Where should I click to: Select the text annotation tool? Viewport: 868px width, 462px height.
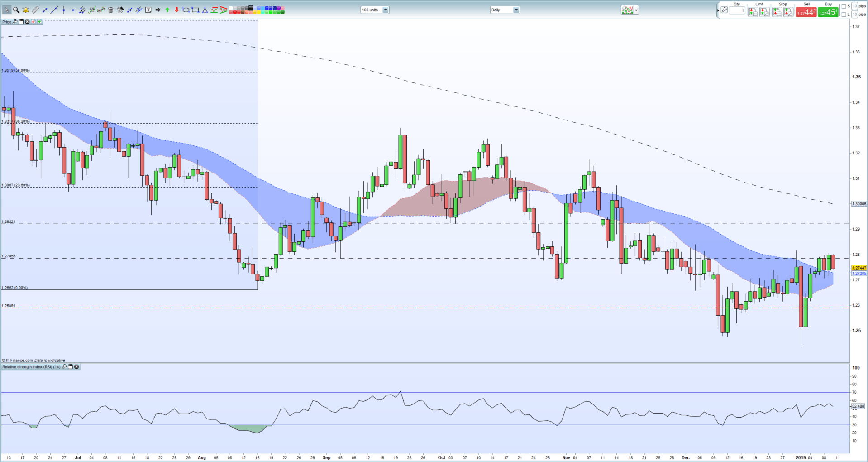148,10
